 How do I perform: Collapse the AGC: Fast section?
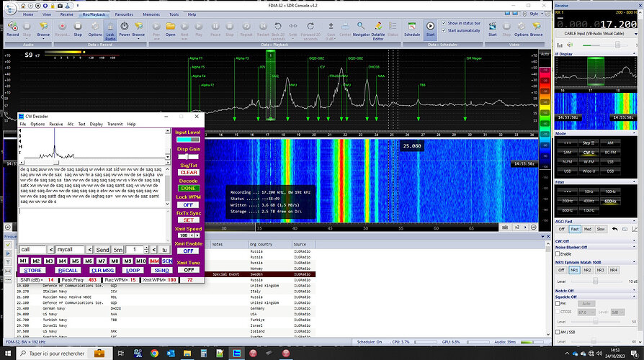634,221
